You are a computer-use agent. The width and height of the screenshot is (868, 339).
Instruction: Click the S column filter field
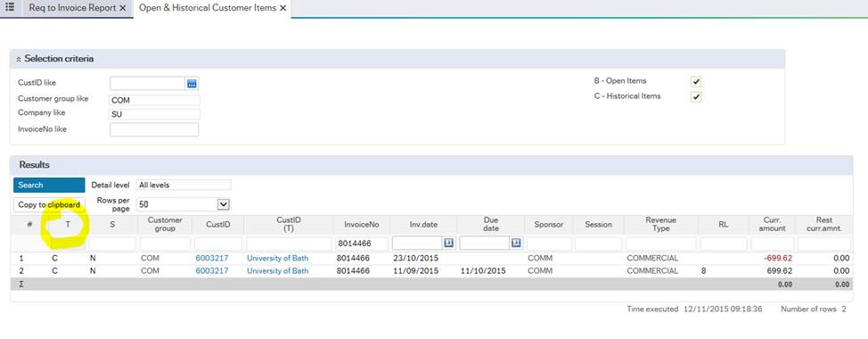tap(112, 244)
